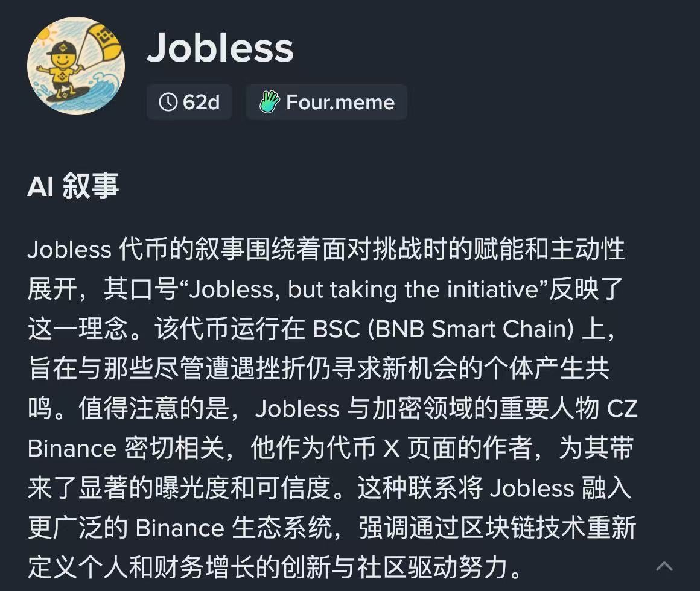Click the clock icon beside 62d

click(x=168, y=103)
